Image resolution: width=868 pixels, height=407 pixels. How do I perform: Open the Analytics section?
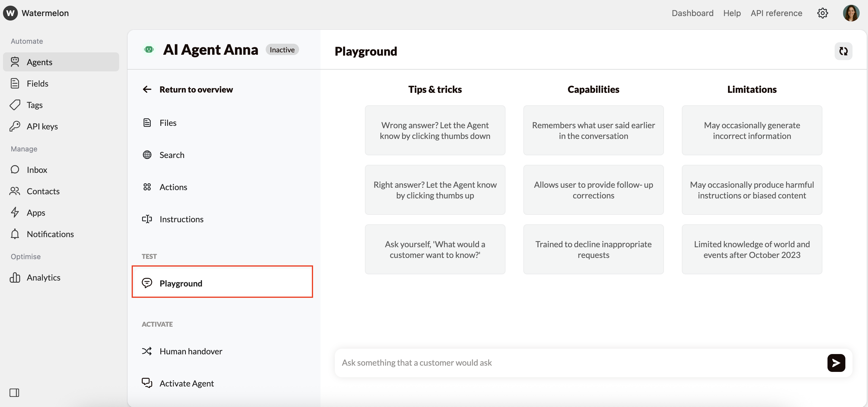43,277
